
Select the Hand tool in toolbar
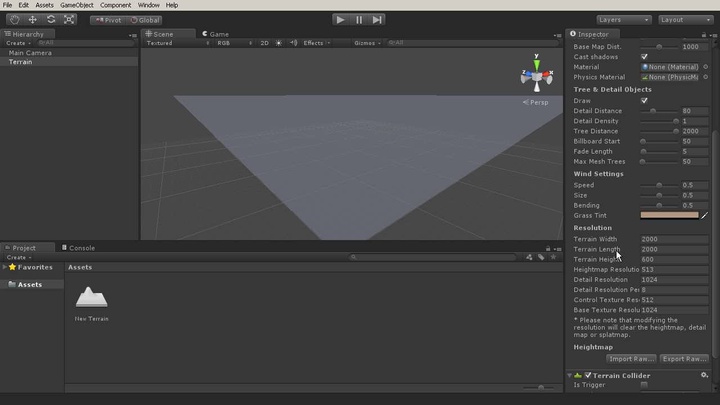(14, 20)
